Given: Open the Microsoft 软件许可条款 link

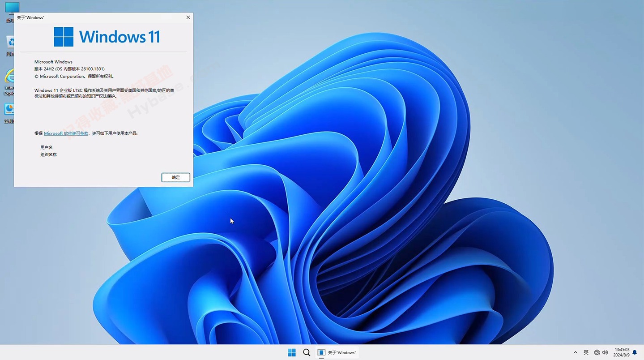Looking at the screenshot, I should pos(66,133).
